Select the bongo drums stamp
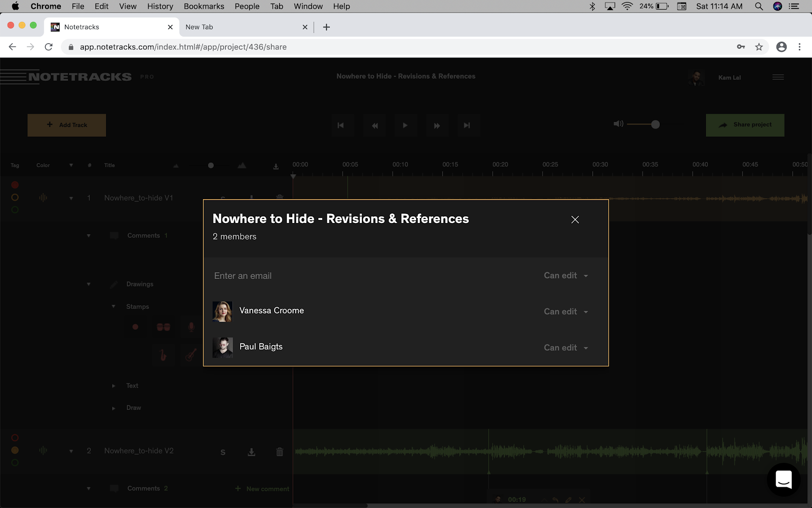The width and height of the screenshot is (812, 508). tap(163, 327)
